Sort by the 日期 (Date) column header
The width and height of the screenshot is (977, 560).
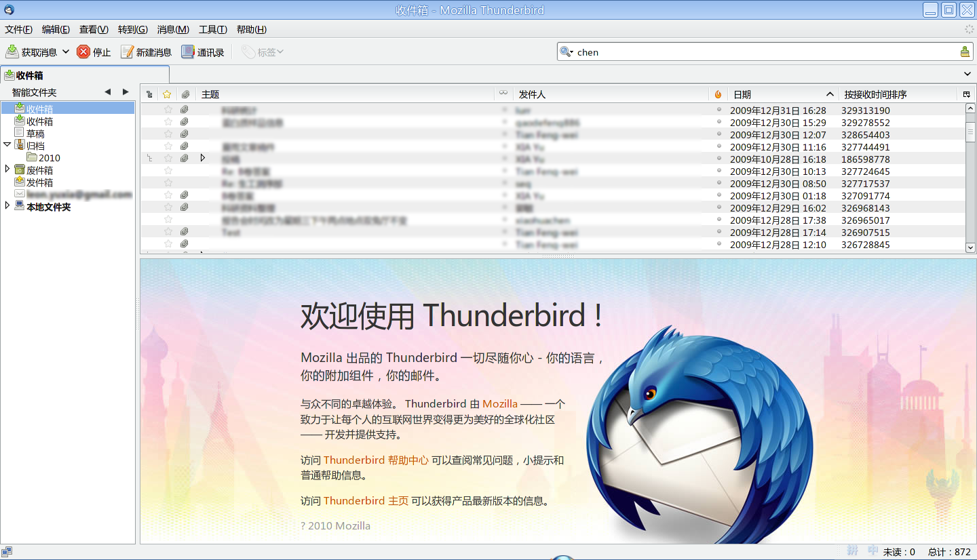783,94
